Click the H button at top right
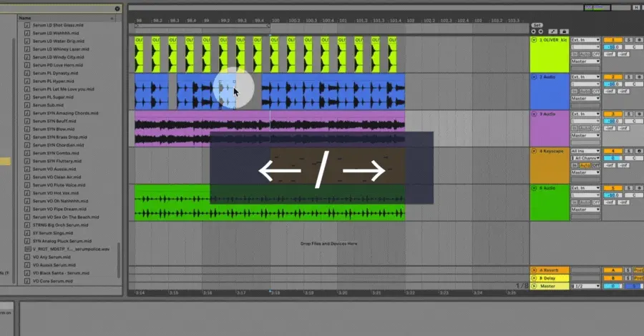Image resolution: width=644 pixels, height=336 pixels. click(x=637, y=8)
